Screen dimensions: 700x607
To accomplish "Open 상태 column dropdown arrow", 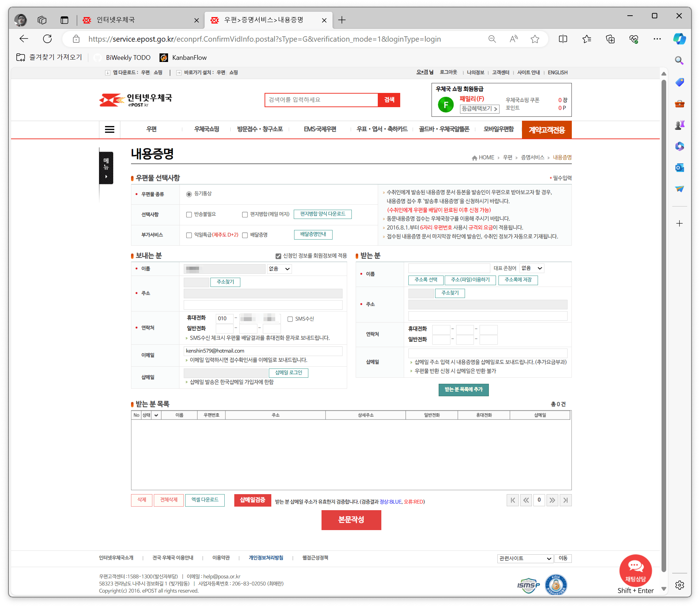I will (x=156, y=415).
